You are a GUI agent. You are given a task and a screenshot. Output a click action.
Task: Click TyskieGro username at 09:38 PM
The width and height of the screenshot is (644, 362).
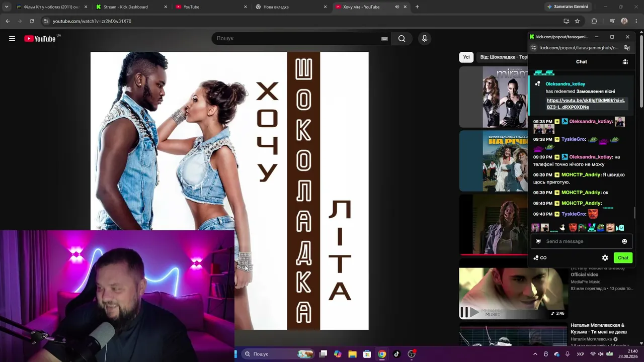[574, 139]
